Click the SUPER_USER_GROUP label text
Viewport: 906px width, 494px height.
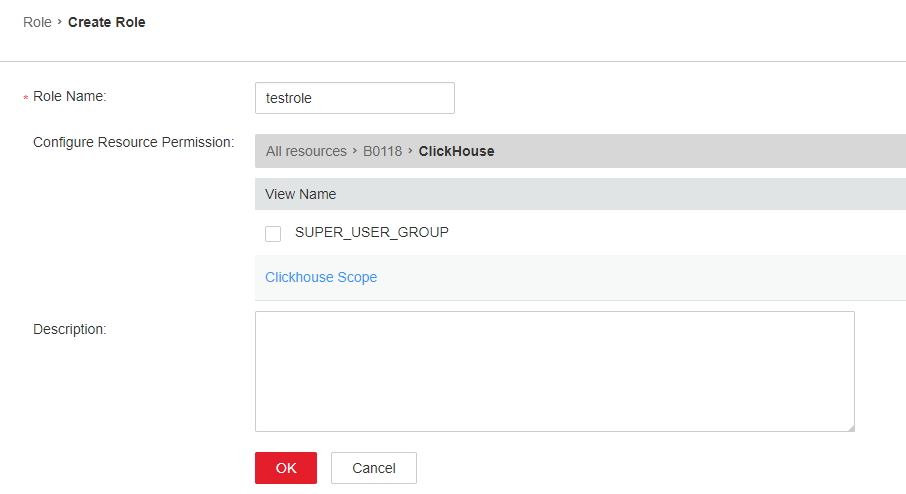372,232
